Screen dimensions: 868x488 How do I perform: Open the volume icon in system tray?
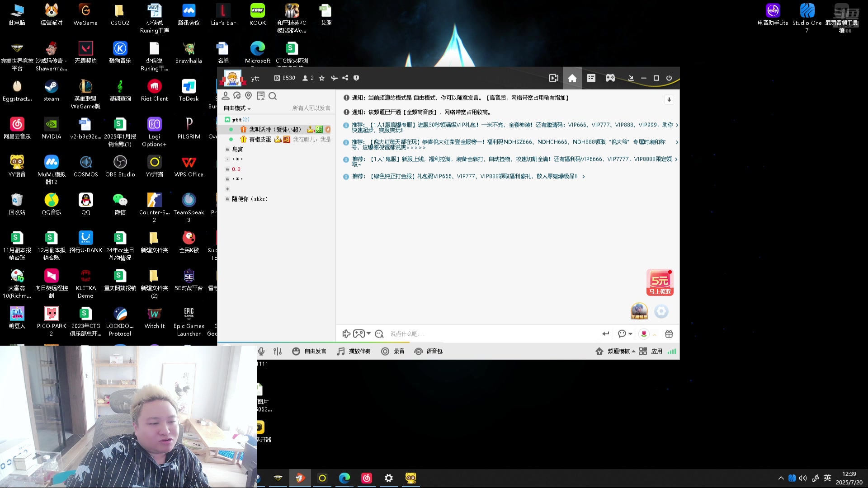pyautogui.click(x=803, y=478)
